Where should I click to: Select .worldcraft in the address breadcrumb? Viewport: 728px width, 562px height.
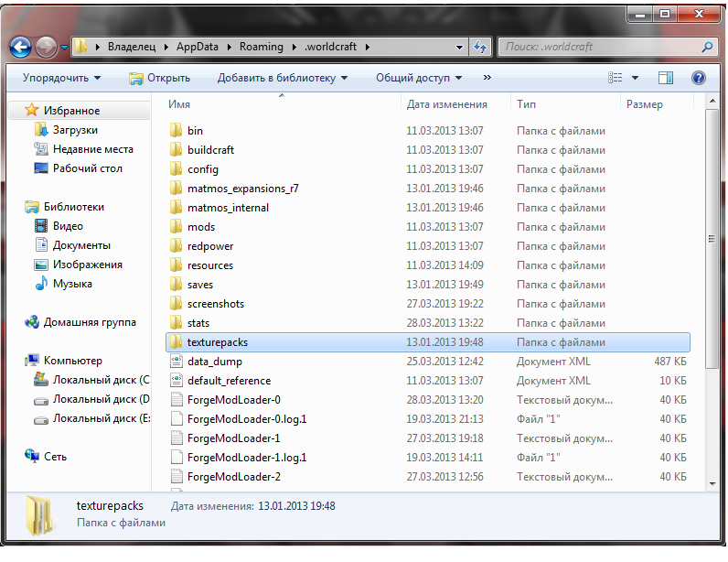pos(330,47)
